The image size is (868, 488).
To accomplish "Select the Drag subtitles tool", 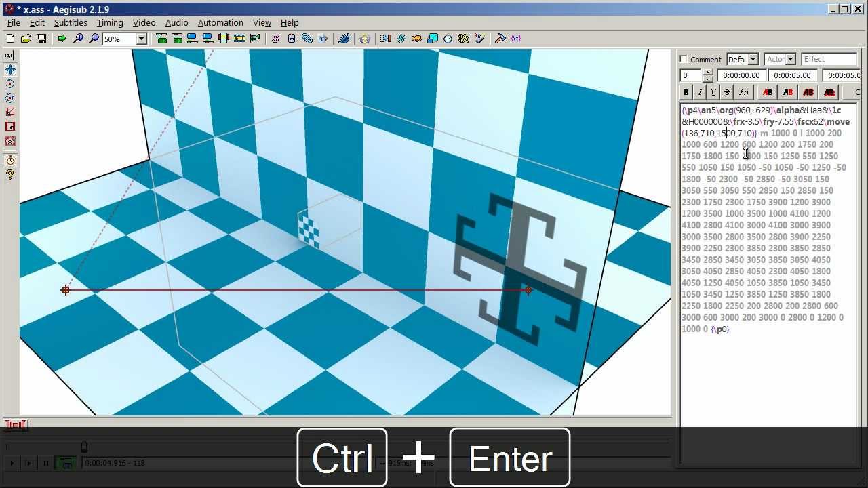I will [x=10, y=69].
